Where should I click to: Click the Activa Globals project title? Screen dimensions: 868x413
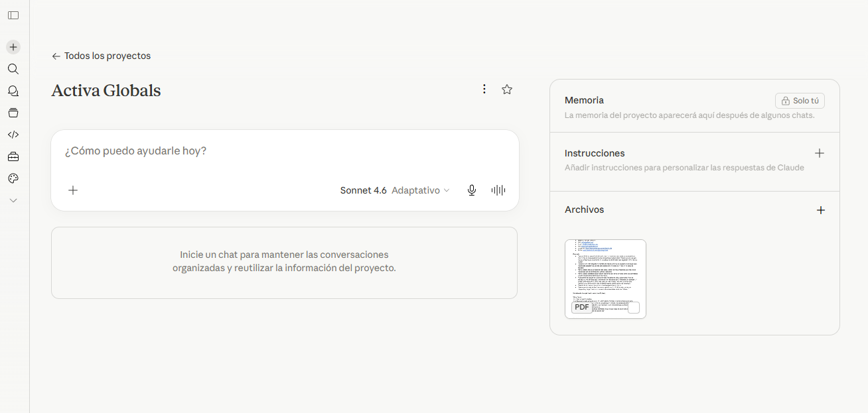(106, 90)
